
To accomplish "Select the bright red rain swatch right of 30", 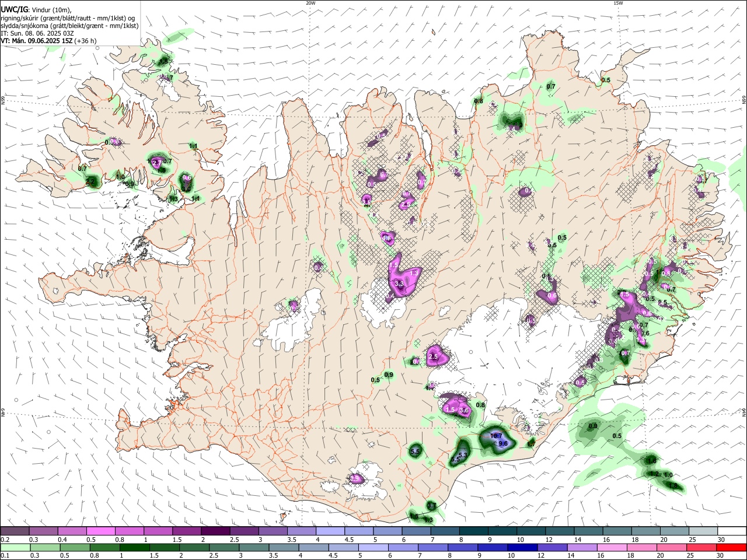I will 731,548.
